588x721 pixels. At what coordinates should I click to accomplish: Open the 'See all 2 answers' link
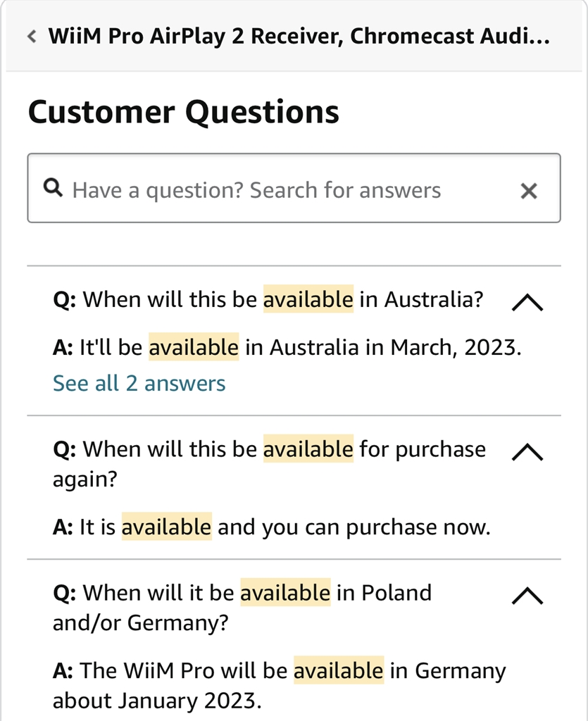pyautogui.click(x=139, y=383)
